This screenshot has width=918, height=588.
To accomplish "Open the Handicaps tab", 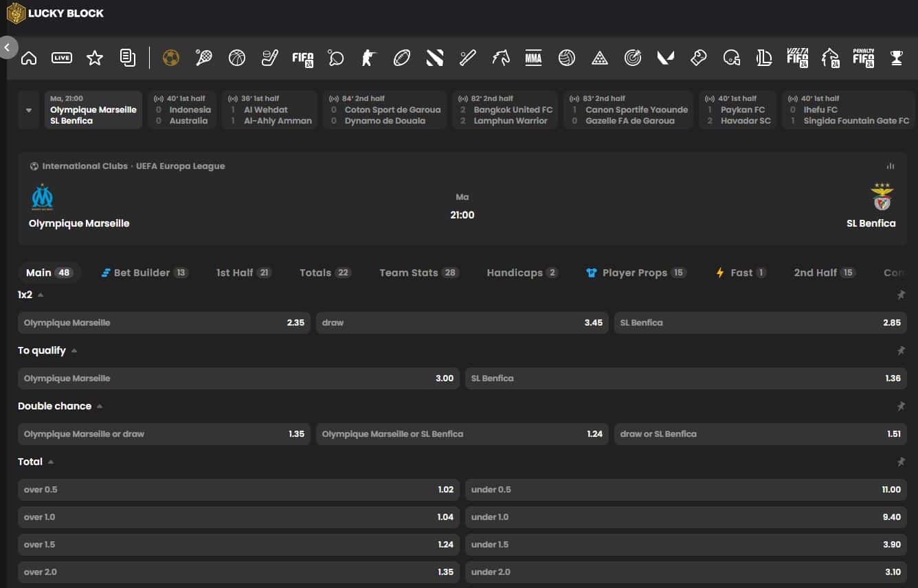I will tap(522, 273).
